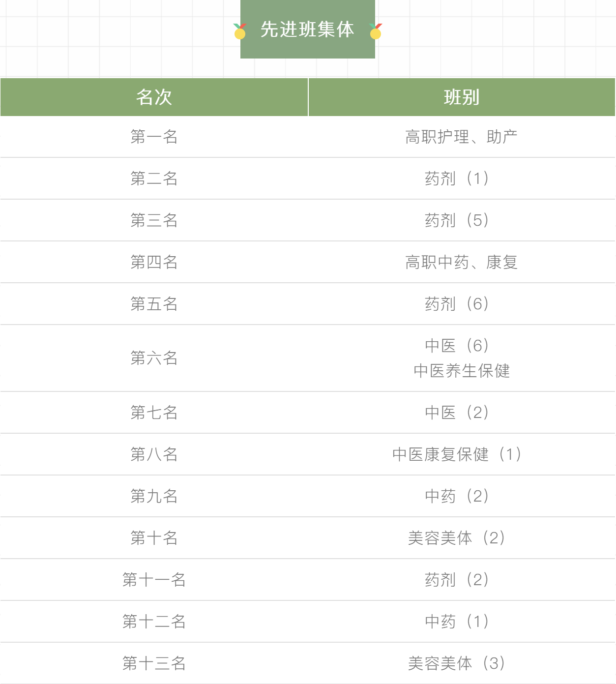Click the 中医（2） class cell

click(x=462, y=413)
